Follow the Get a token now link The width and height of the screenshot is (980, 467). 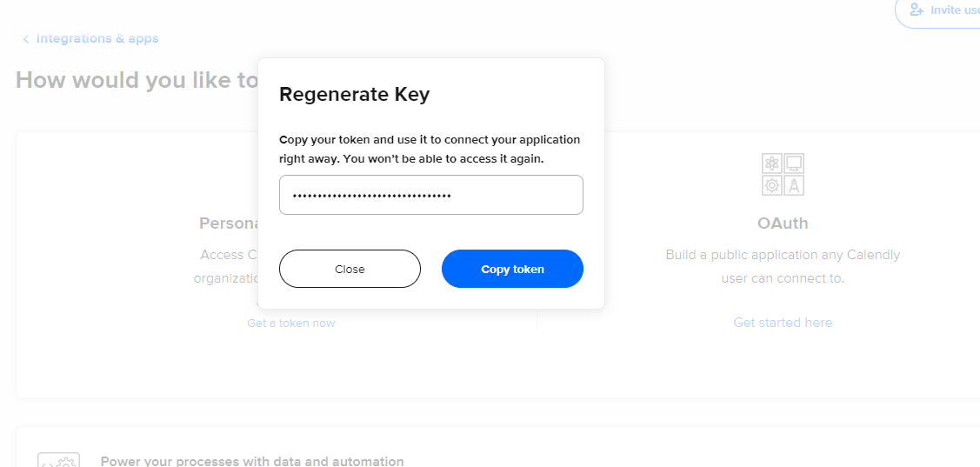coord(291,324)
